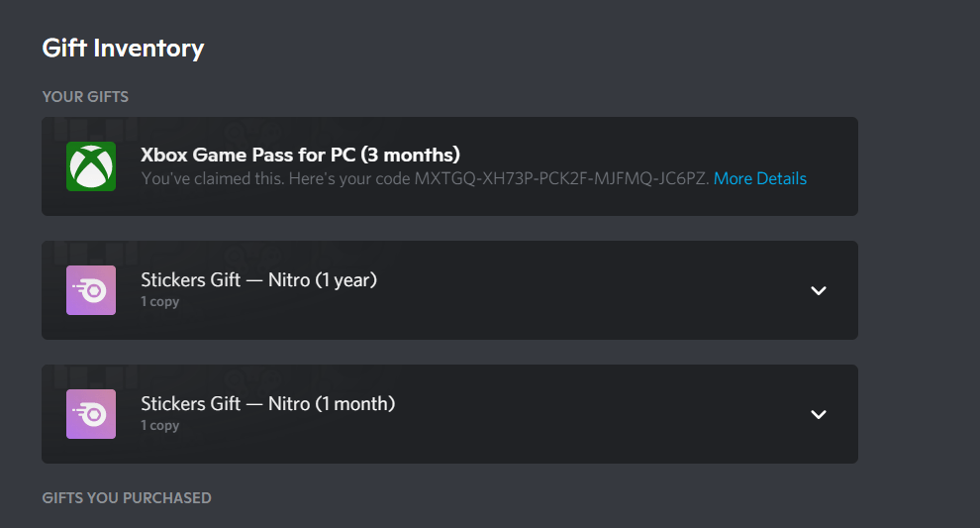Click the Nitro icon for 1 month gift

[x=91, y=414]
